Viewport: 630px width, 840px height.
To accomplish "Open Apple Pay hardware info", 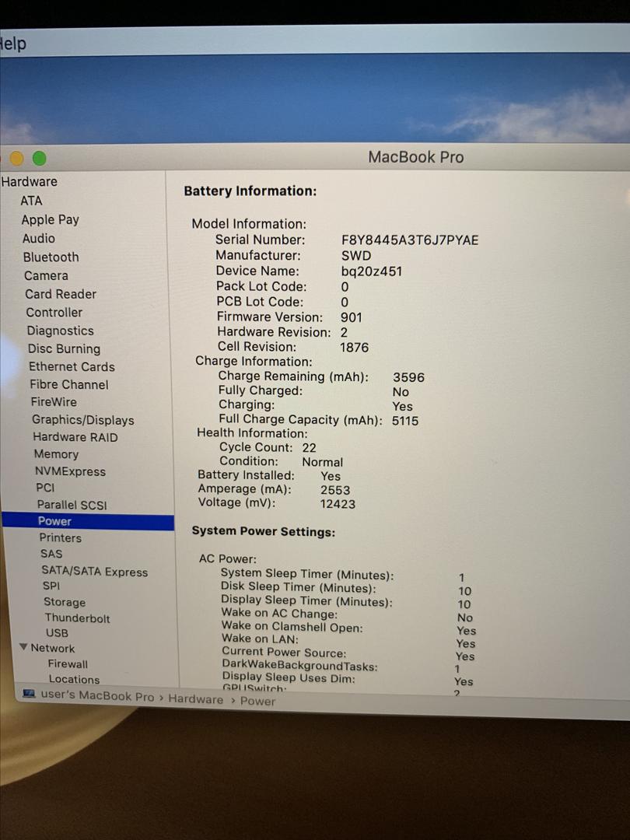I will pos(51,219).
